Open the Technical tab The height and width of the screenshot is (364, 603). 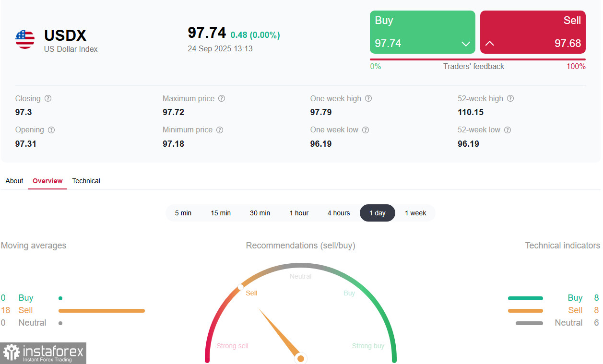86,181
